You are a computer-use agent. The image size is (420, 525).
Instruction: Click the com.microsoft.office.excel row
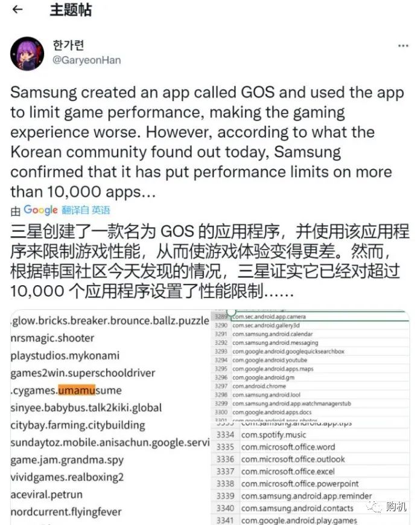click(x=310, y=471)
